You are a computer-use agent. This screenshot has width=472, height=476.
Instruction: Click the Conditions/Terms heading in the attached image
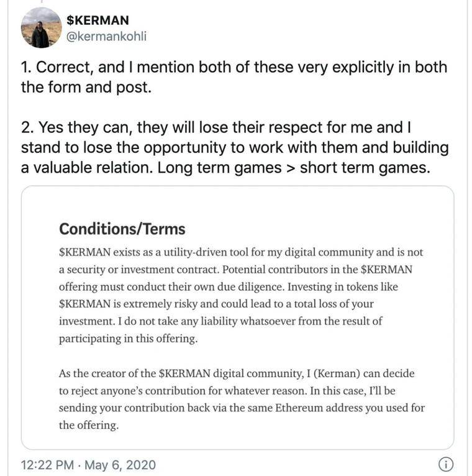coord(122,229)
